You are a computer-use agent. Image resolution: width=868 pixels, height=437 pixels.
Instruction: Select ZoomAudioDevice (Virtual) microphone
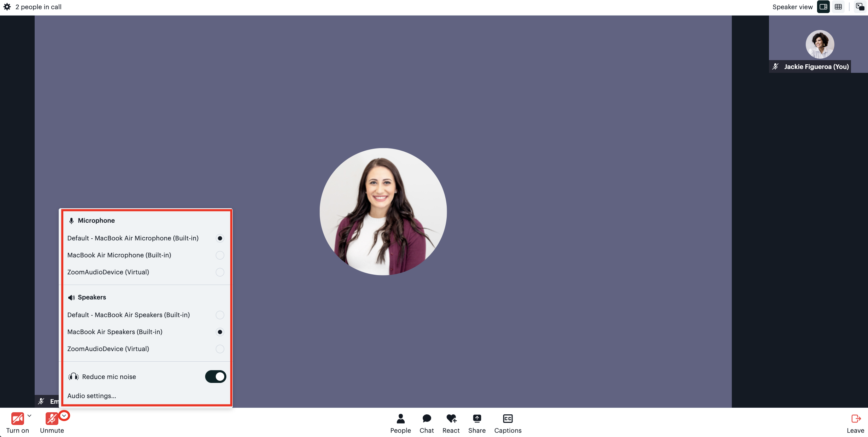pyautogui.click(x=220, y=272)
